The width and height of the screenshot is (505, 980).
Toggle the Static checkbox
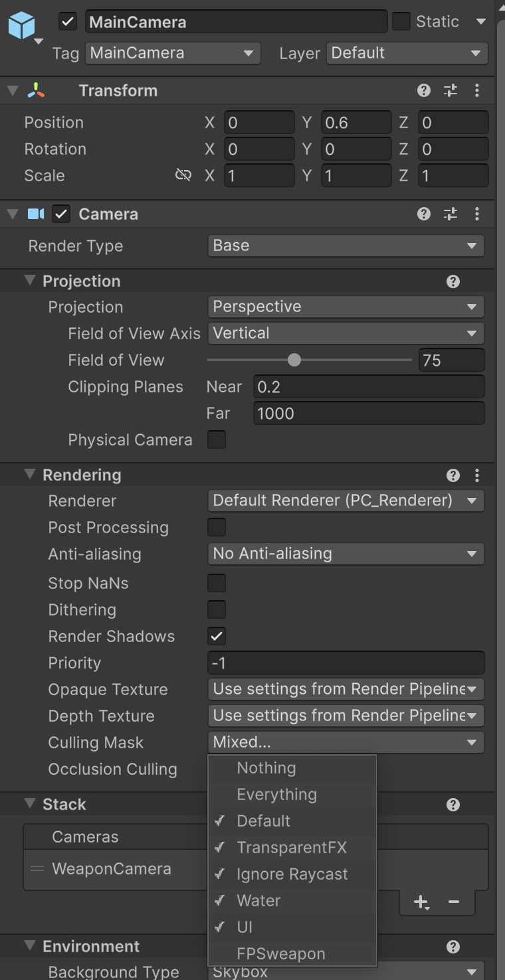[x=401, y=21]
